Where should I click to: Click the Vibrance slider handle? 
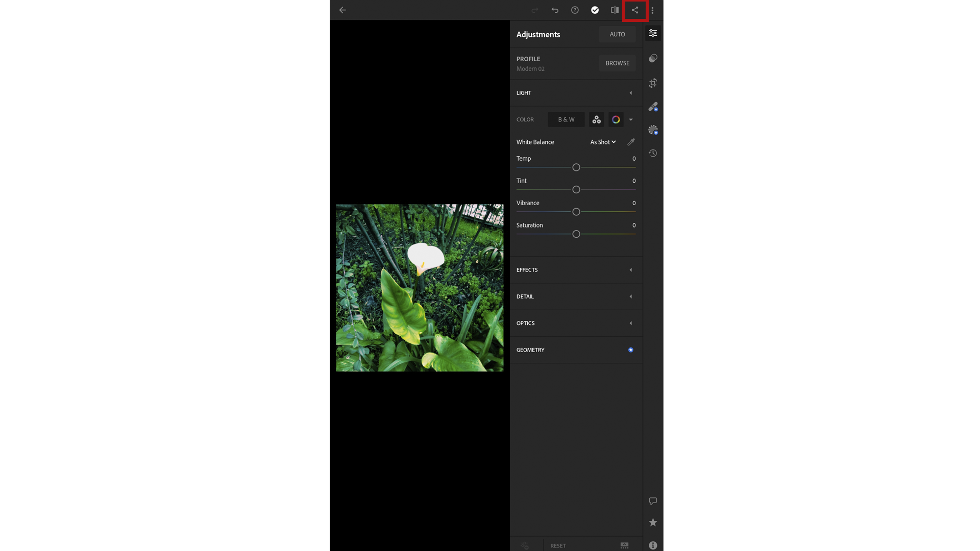[576, 212]
